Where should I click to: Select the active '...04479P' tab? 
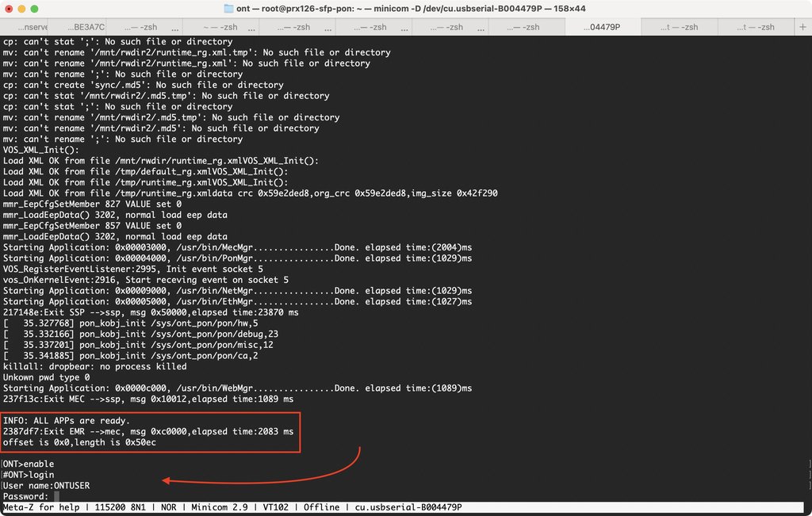[x=603, y=27]
